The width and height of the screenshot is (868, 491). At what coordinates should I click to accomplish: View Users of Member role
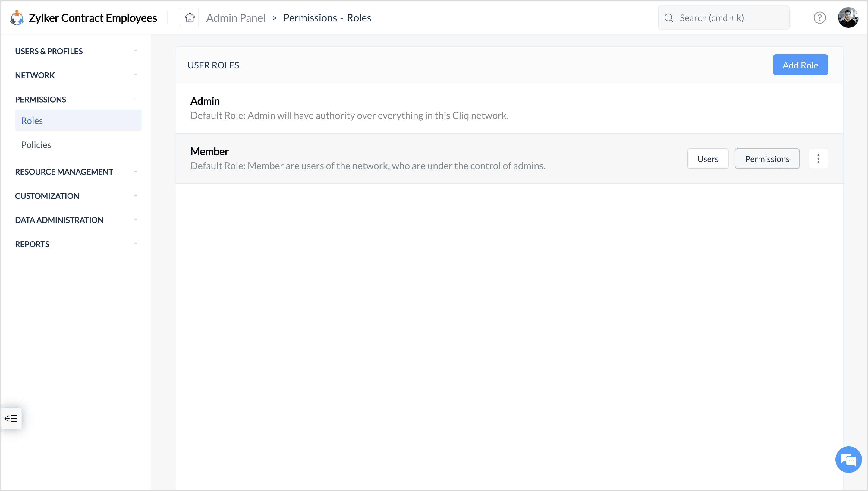[708, 159]
